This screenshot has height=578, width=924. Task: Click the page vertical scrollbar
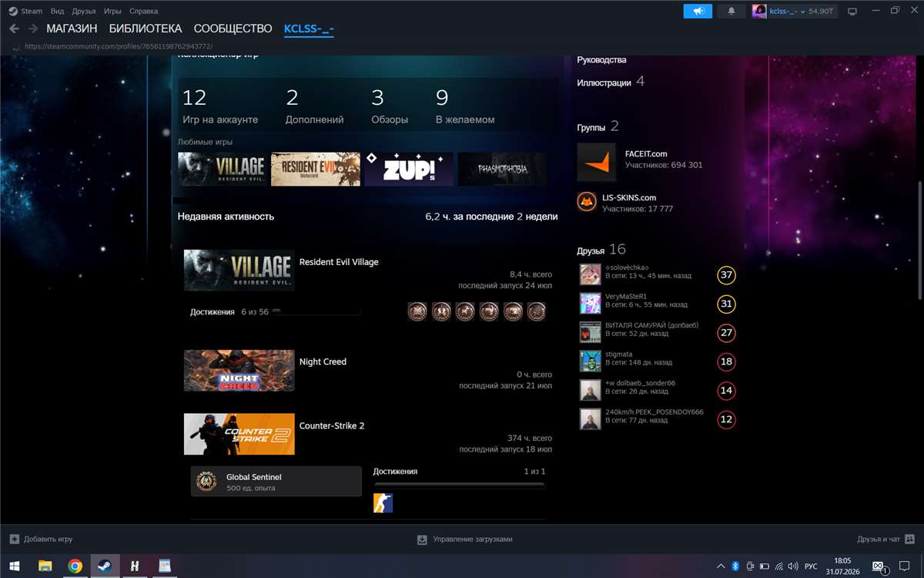[x=920, y=240]
